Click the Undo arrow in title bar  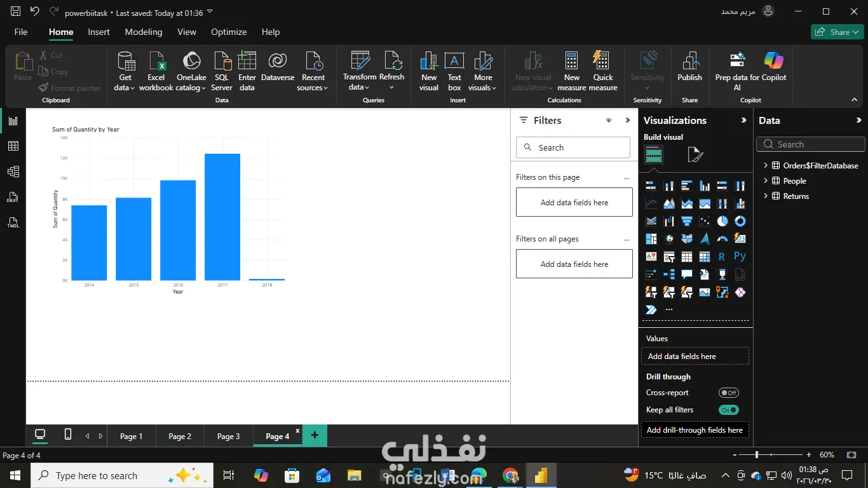(x=34, y=11)
